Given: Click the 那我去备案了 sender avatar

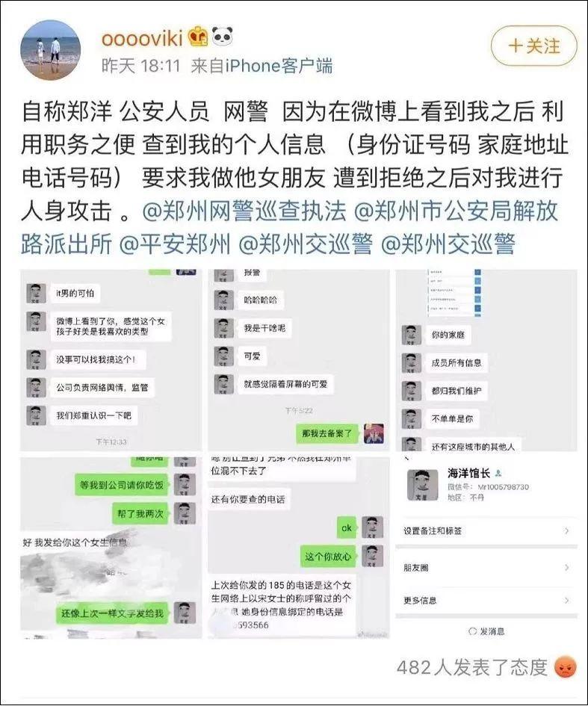Looking at the screenshot, I should click(x=374, y=433).
